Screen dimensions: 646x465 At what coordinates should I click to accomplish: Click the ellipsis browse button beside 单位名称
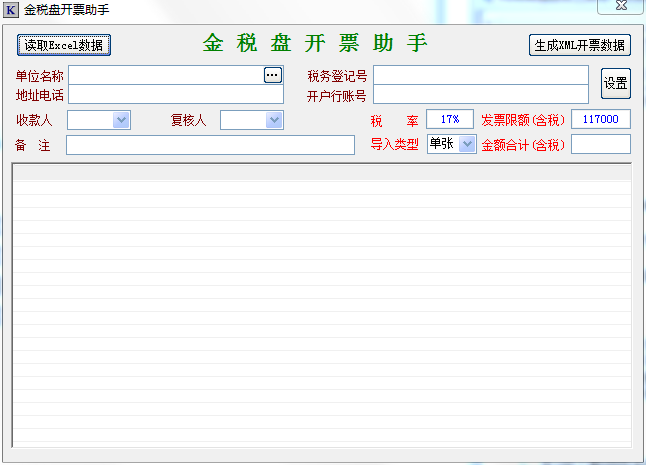[272, 75]
